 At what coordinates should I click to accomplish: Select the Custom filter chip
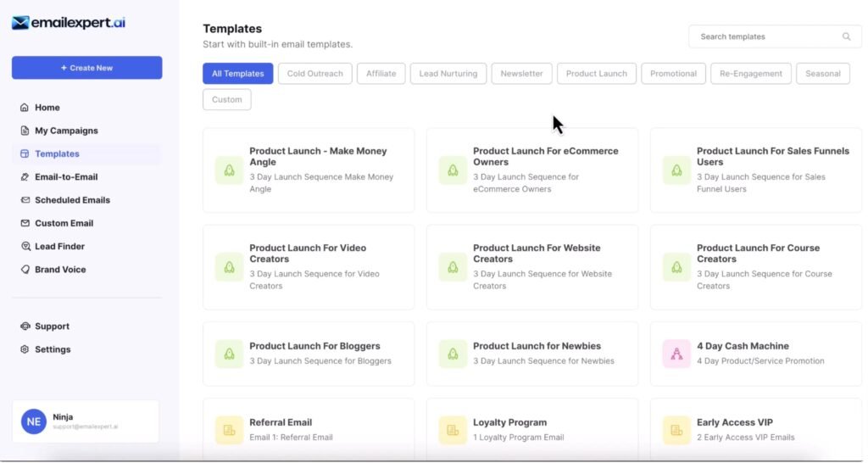coord(227,100)
